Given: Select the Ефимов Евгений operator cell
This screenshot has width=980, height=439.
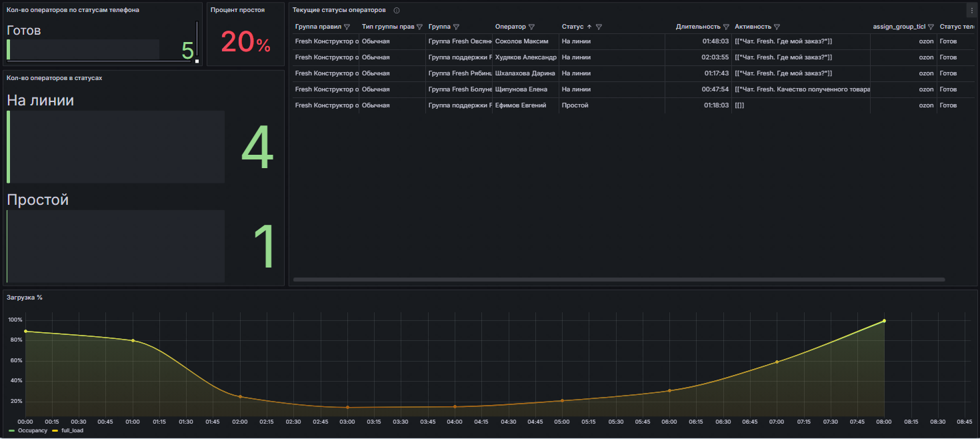Looking at the screenshot, I should 521,105.
